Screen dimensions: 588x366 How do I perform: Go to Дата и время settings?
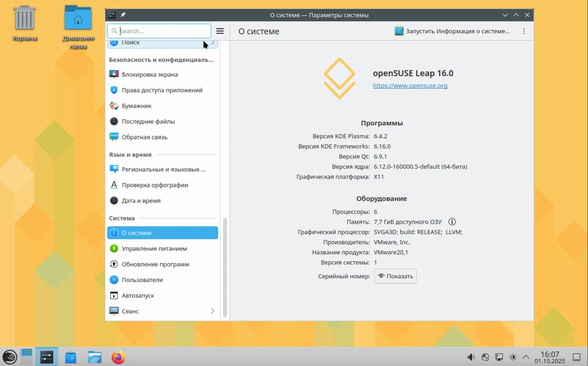162,201
